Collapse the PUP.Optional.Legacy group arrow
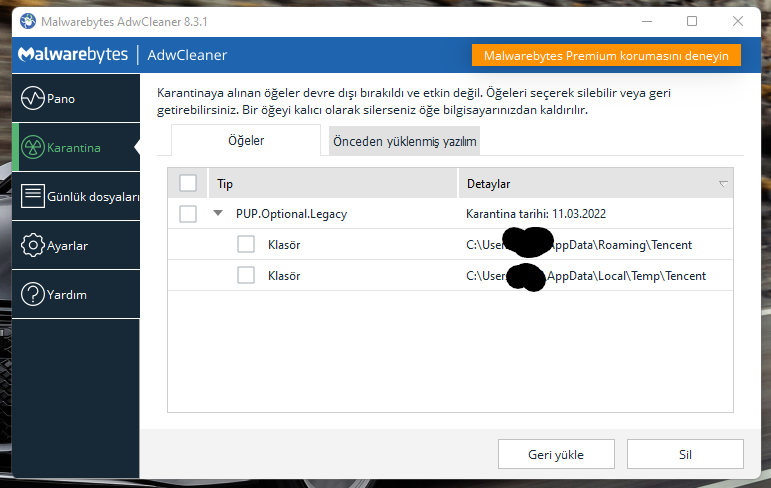This screenshot has width=771, height=488. (218, 213)
